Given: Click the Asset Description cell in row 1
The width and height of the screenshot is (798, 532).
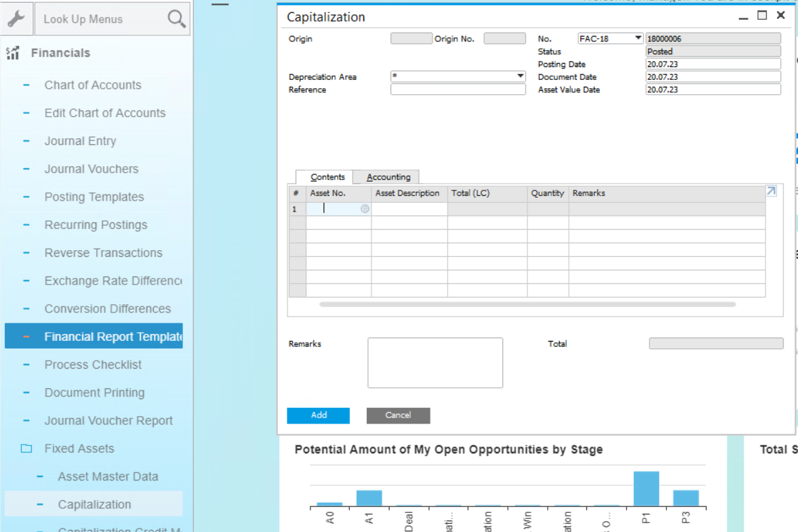Looking at the screenshot, I should pos(410,209).
